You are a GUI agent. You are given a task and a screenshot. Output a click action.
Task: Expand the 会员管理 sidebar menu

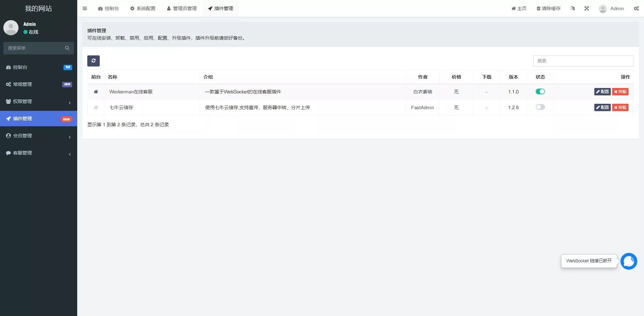[38, 136]
